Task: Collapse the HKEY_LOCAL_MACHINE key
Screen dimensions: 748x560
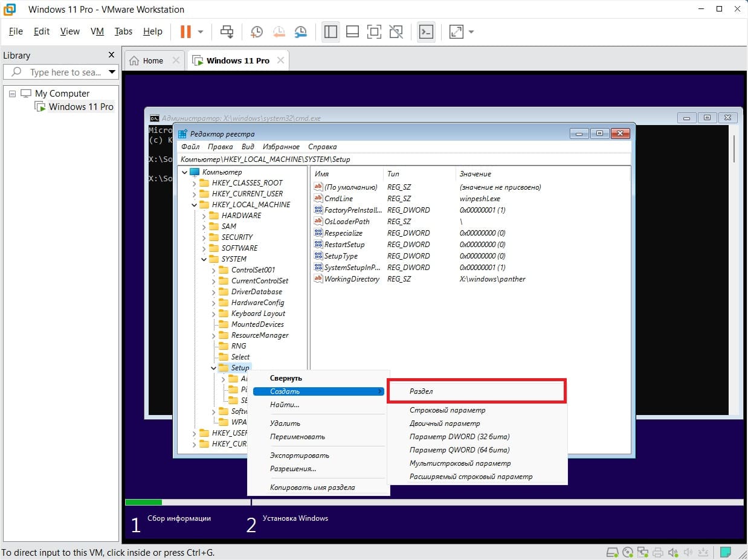Action: [195, 205]
